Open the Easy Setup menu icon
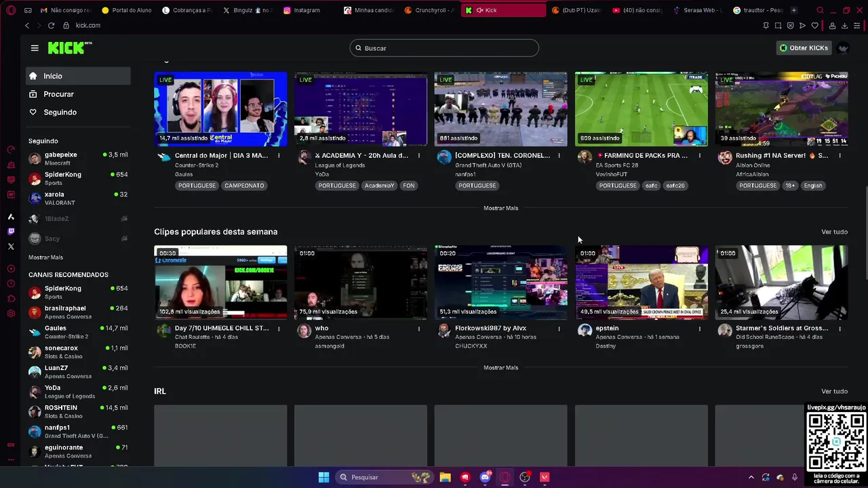868x488 pixels. pos(857,25)
